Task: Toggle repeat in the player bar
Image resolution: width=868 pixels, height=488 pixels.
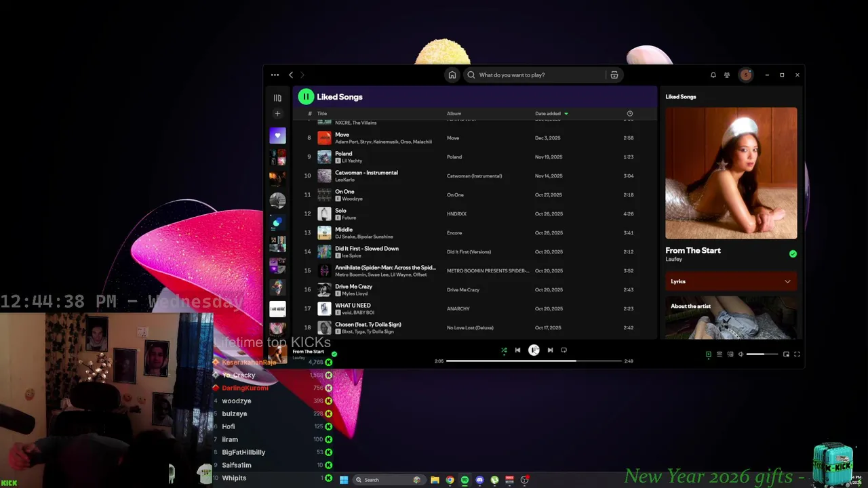Action: pyautogui.click(x=564, y=350)
